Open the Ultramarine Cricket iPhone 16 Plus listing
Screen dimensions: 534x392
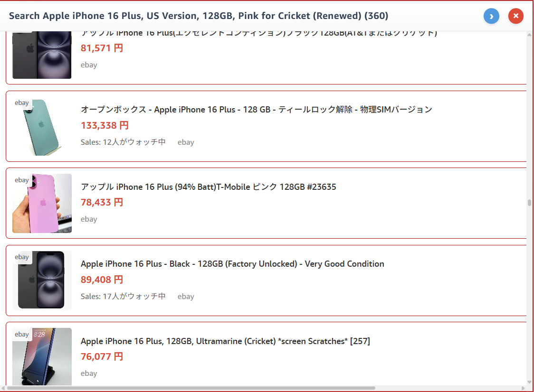pyautogui.click(x=226, y=341)
